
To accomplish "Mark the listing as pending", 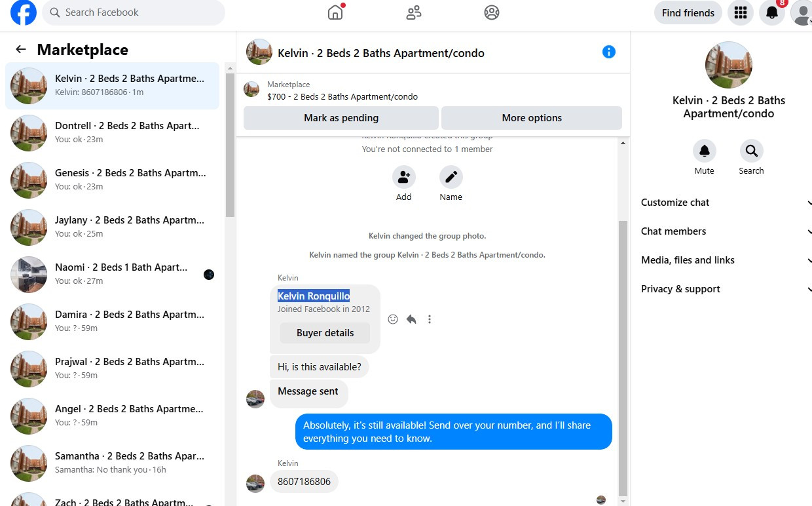I will click(x=341, y=118).
